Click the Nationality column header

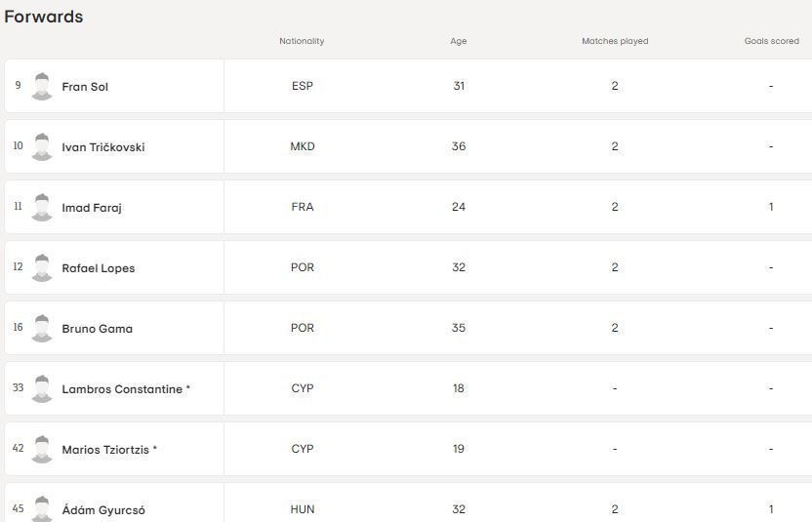coord(302,41)
